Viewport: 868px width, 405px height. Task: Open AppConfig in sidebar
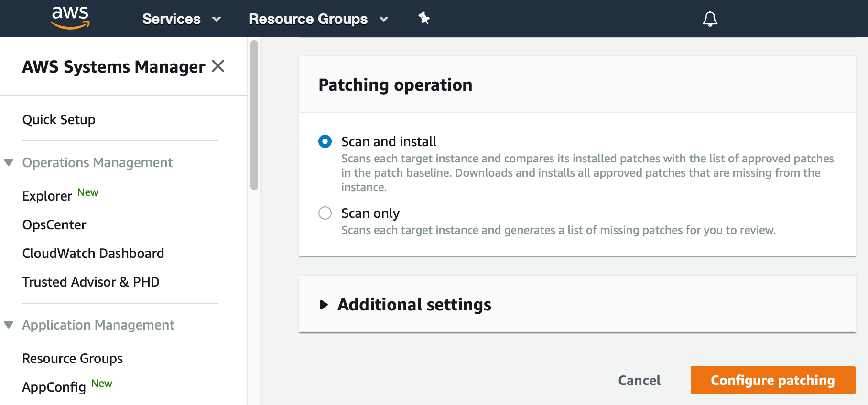point(54,387)
